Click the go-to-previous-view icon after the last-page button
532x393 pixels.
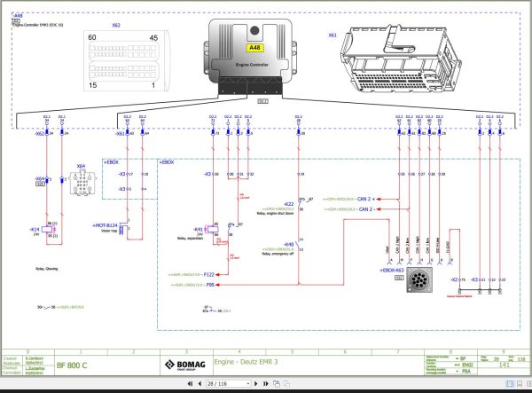pyautogui.click(x=277, y=383)
